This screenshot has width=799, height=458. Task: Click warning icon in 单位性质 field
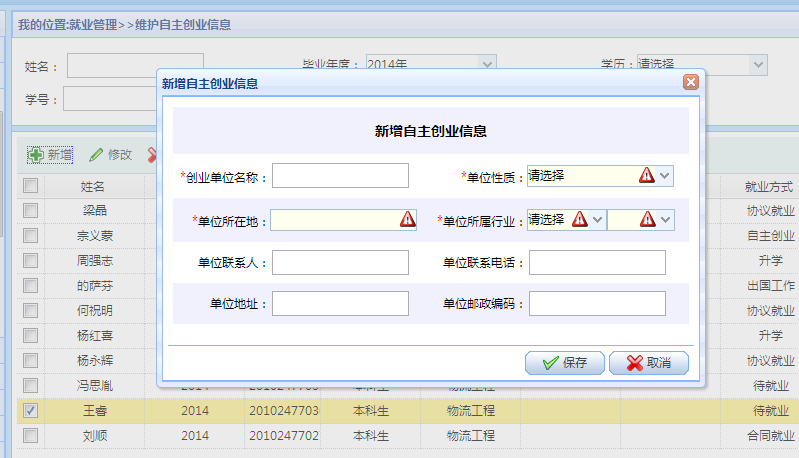647,175
